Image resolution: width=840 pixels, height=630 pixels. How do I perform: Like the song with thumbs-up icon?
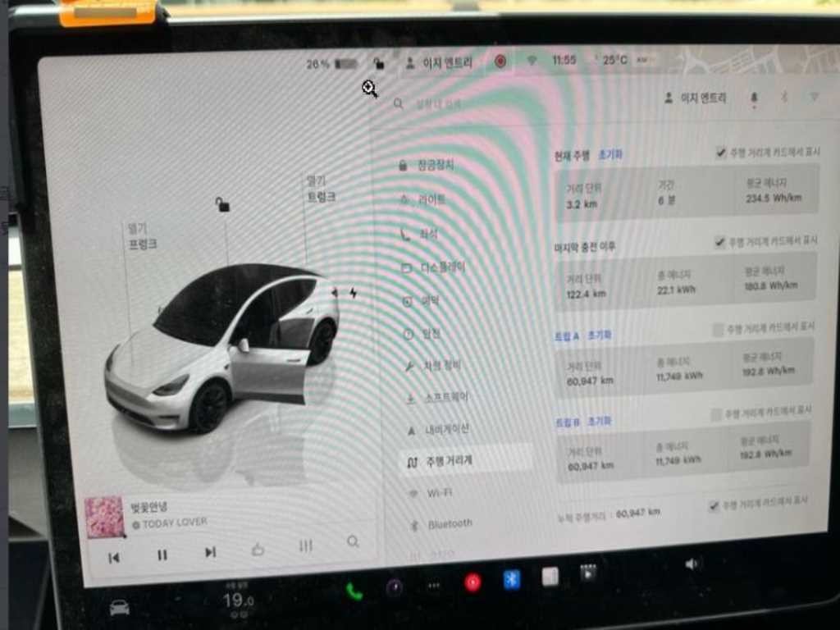pyautogui.click(x=258, y=549)
